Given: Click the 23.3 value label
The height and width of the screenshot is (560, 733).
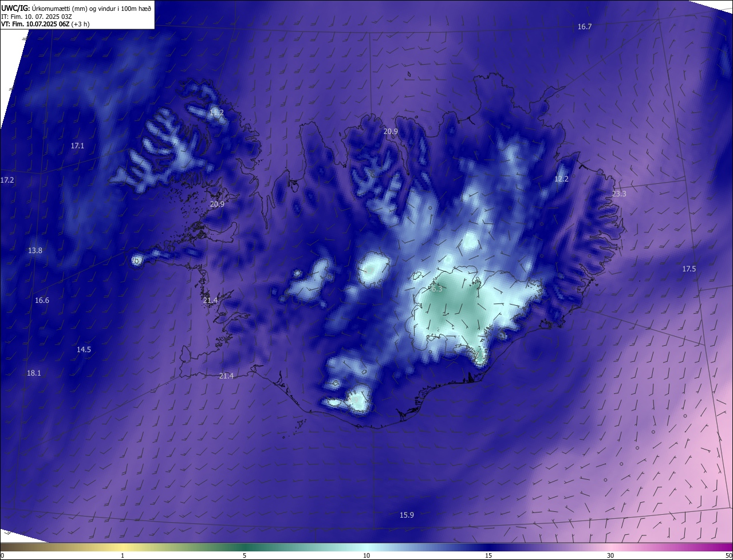Looking at the screenshot, I should pyautogui.click(x=619, y=194).
